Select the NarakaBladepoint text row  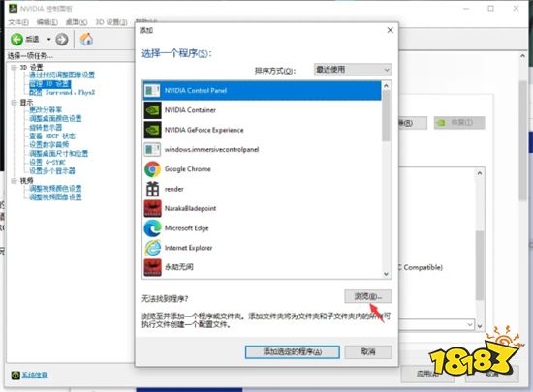[262, 208]
